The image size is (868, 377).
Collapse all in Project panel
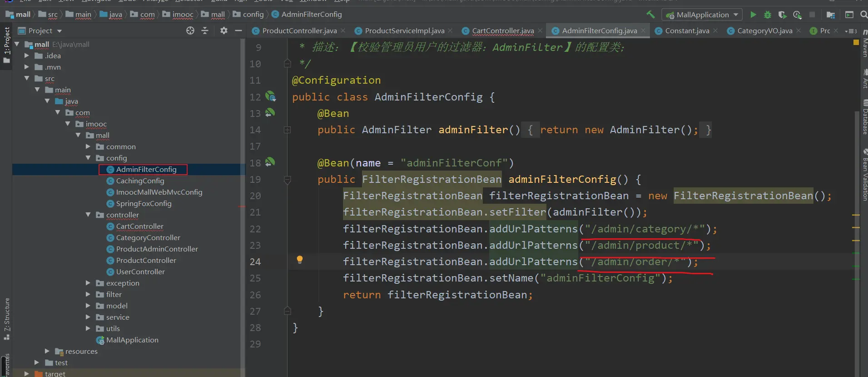pyautogui.click(x=205, y=30)
